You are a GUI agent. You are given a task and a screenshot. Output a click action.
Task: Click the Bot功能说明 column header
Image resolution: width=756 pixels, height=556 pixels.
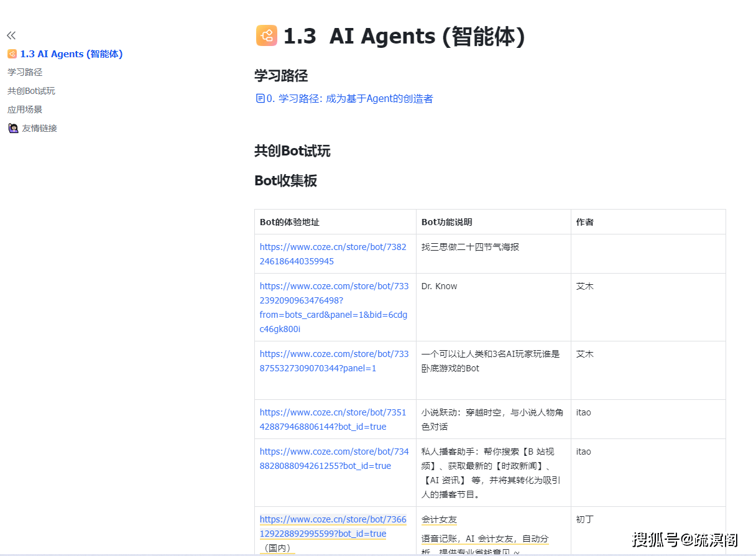(x=446, y=222)
